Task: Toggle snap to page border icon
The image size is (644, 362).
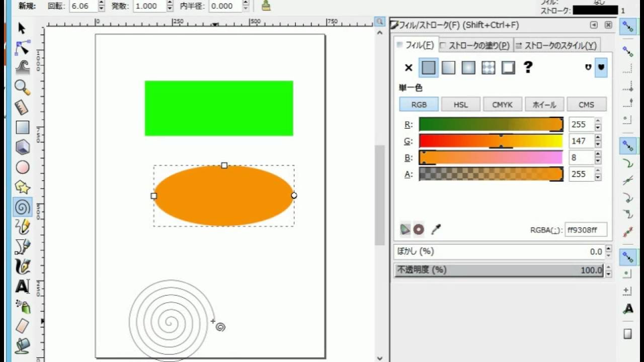Action: click(628, 334)
